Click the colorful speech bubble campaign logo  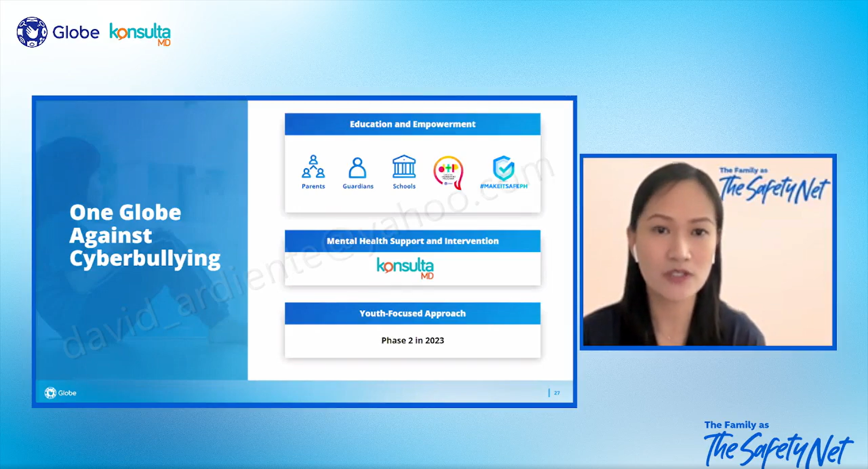coord(448,173)
